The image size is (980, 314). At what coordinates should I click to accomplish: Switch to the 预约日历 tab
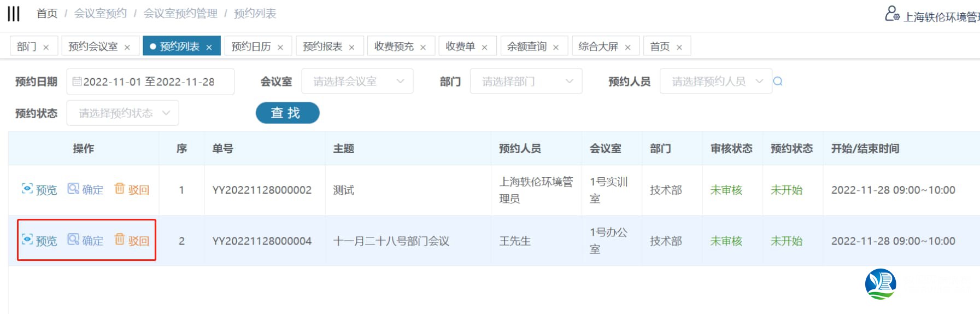coord(251,46)
